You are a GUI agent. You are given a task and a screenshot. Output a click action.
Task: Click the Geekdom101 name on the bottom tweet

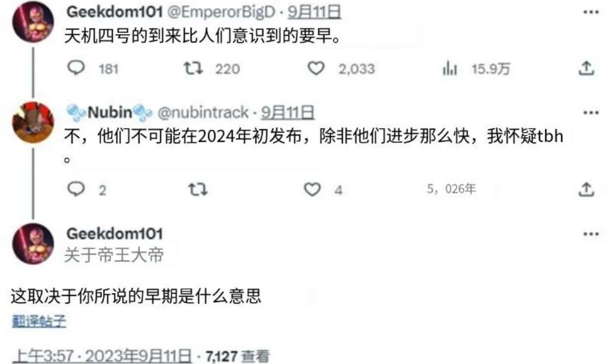point(114,233)
